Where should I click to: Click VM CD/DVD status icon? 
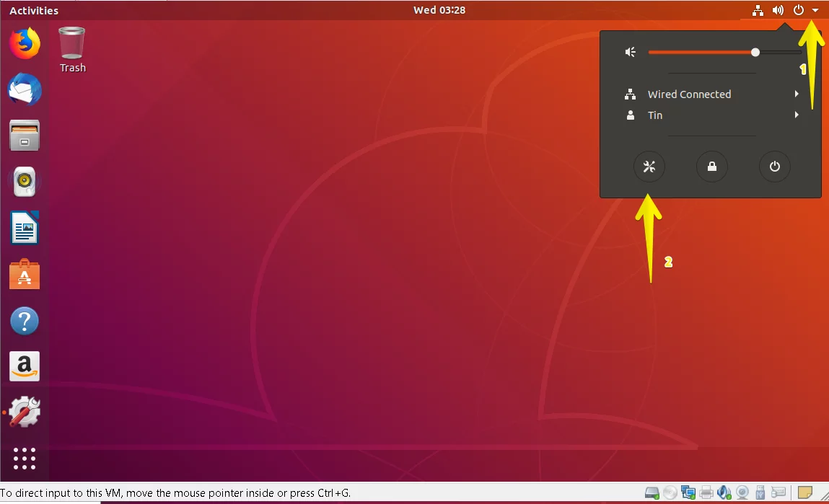pyautogui.click(x=670, y=493)
